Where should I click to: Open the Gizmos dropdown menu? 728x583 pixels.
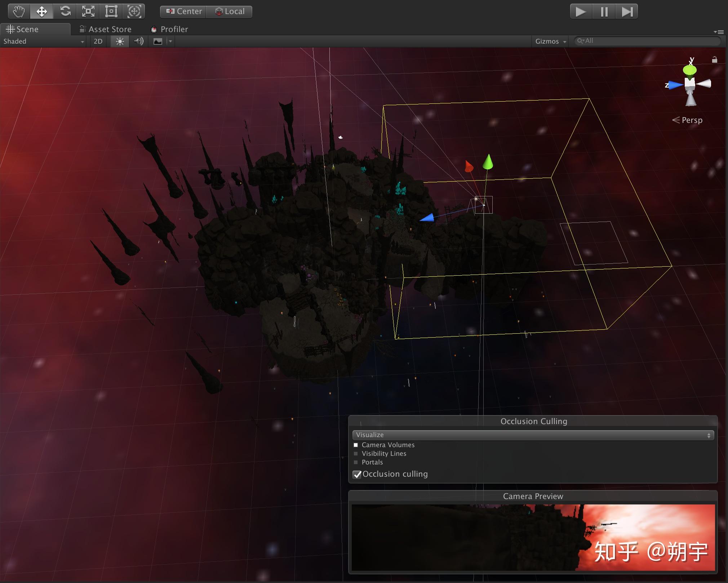point(550,41)
